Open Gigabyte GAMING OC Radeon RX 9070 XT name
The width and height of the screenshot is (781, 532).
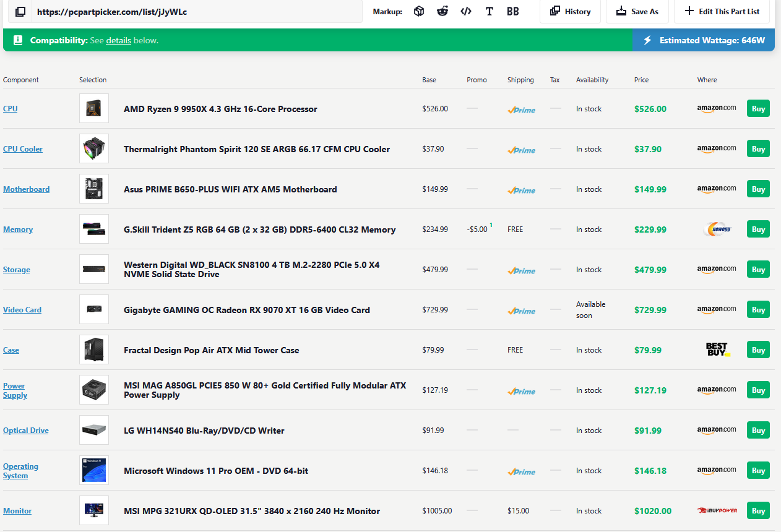click(x=247, y=310)
